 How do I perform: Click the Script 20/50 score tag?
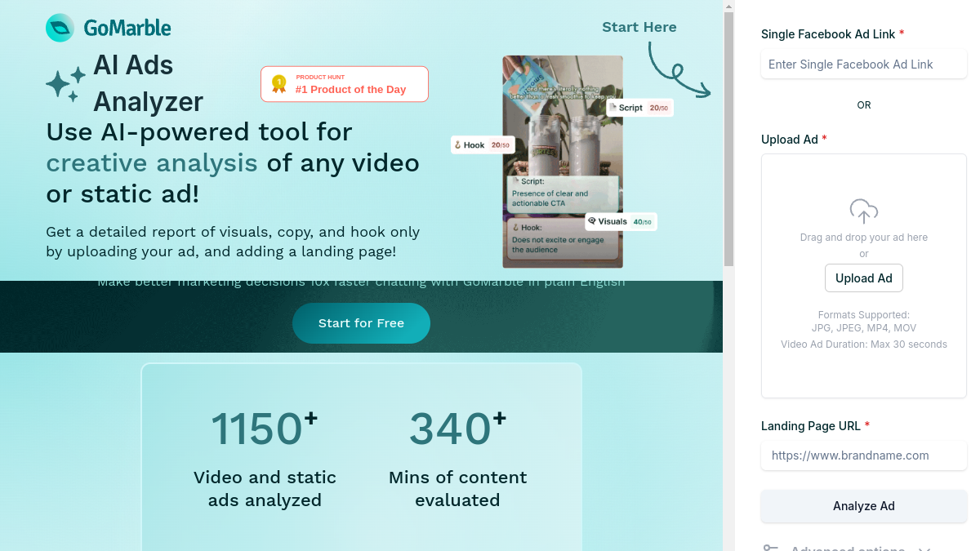pos(641,108)
